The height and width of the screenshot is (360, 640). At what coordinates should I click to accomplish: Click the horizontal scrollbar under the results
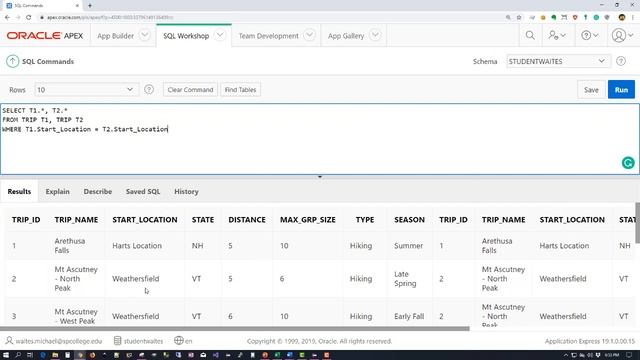point(235,328)
